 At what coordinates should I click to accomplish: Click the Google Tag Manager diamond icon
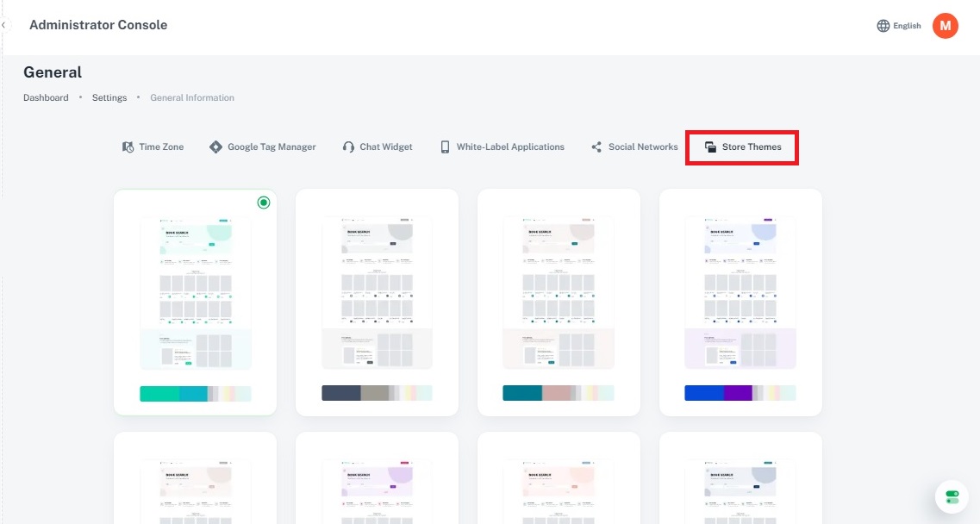pos(215,147)
